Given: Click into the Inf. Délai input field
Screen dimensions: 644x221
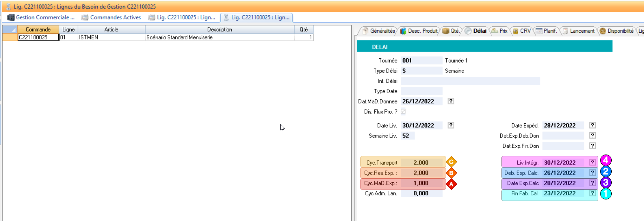Looking at the screenshot, I should point(470,81).
